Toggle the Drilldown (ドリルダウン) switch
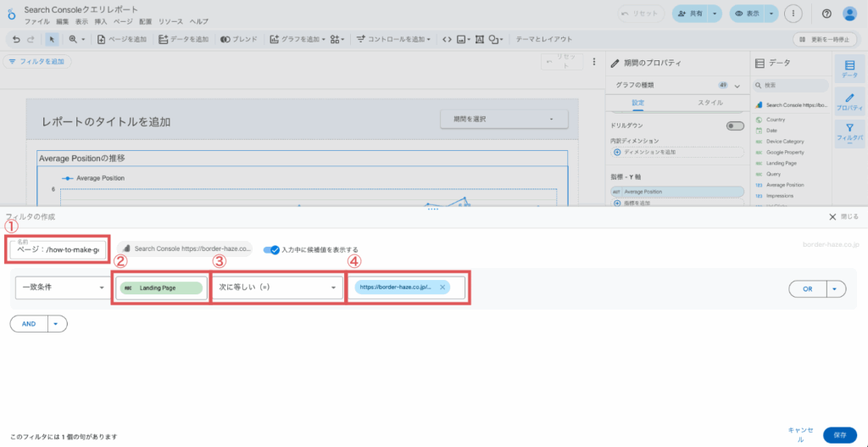Viewport: 868px width, 447px height. click(x=735, y=126)
